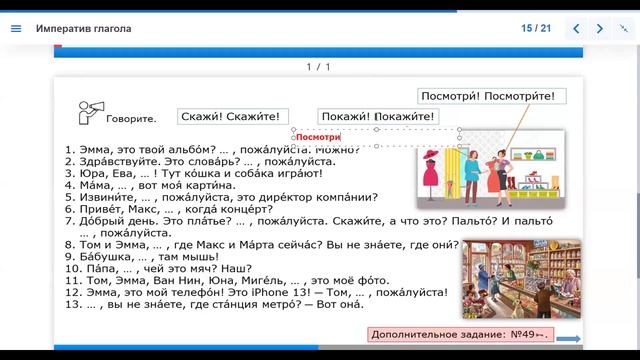
Task: Click sentence 11 about моё фото
Action: pos(227,280)
